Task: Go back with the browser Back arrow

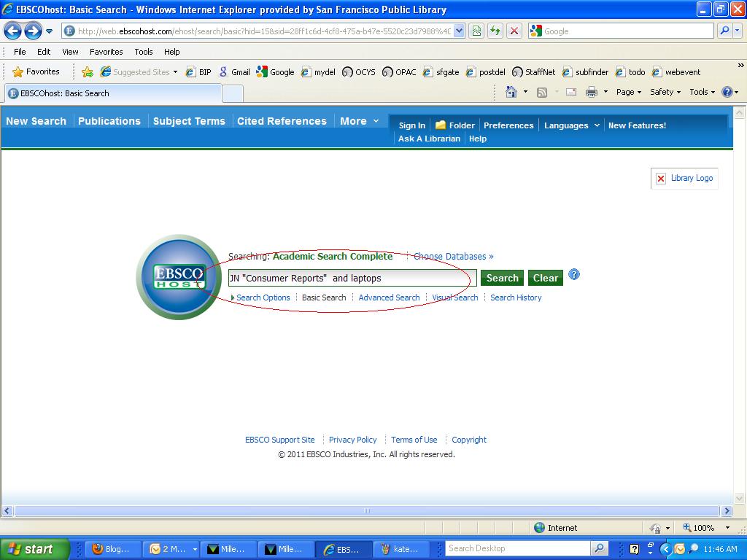Action: [x=13, y=31]
